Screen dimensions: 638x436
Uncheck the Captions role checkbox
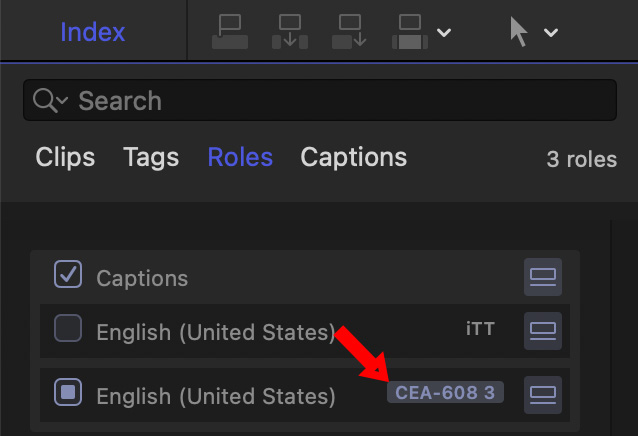click(x=67, y=275)
